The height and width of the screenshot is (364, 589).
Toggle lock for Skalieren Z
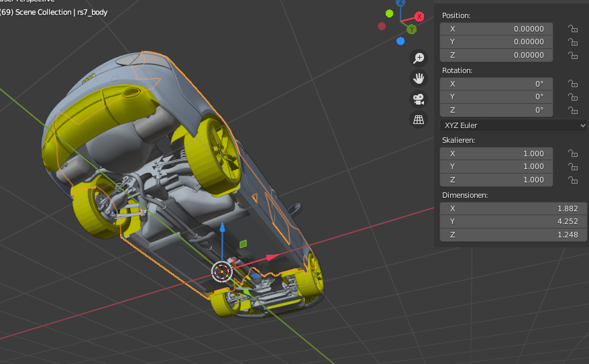[x=572, y=180]
